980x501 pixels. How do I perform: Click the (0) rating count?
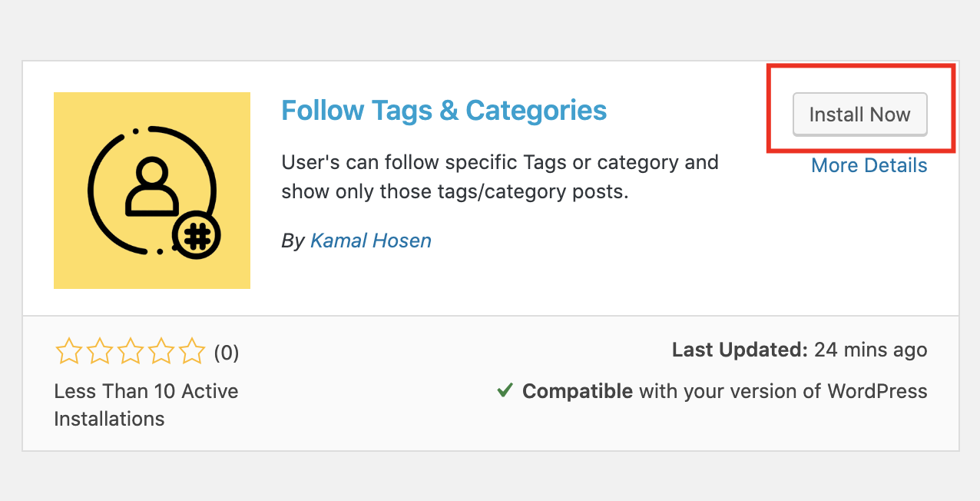click(227, 353)
